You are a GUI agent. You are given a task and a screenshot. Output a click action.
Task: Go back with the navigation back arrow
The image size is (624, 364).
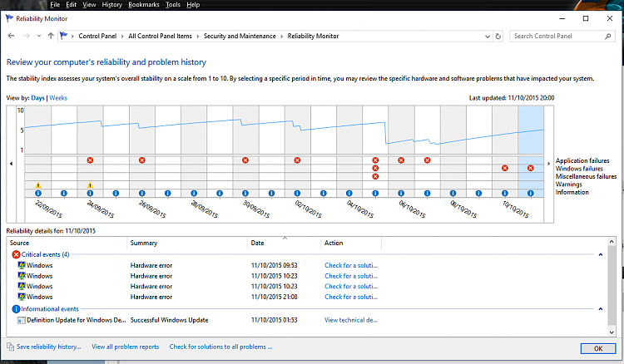click(11, 36)
